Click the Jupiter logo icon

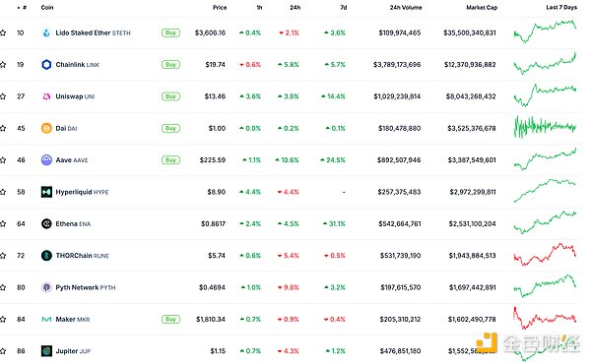point(46,351)
